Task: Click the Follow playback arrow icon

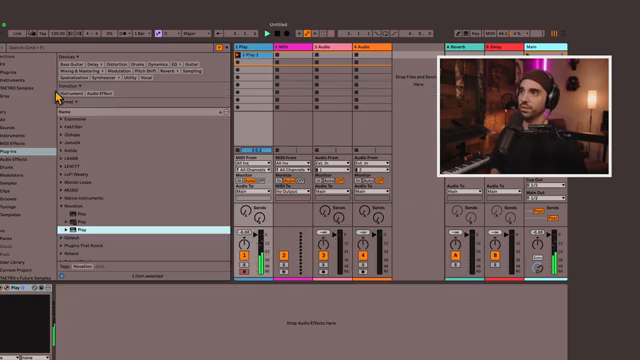Action: [x=218, y=33]
